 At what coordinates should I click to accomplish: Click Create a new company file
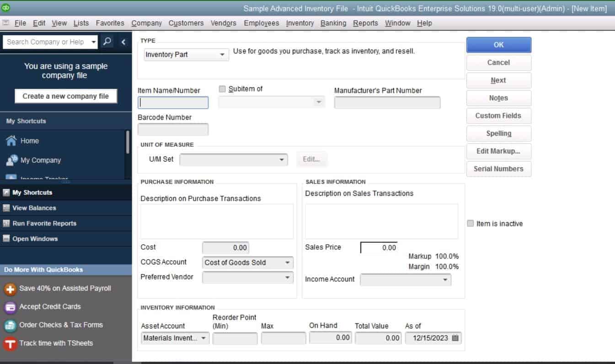coord(66,96)
